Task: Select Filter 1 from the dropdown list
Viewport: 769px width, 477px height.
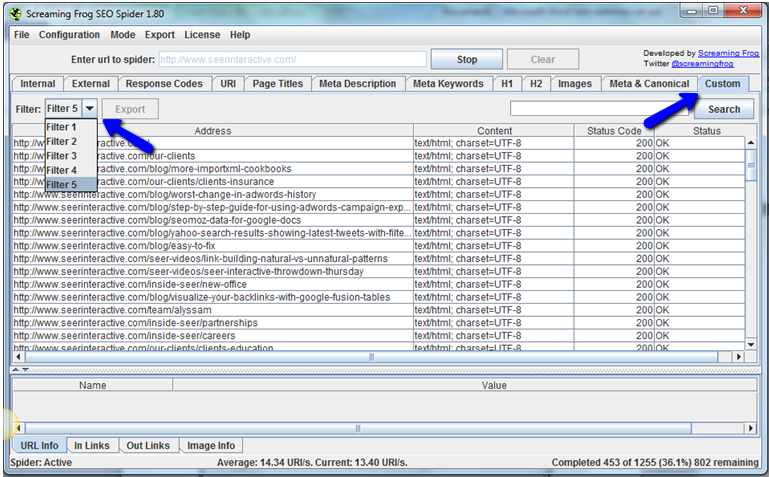Action: point(62,127)
